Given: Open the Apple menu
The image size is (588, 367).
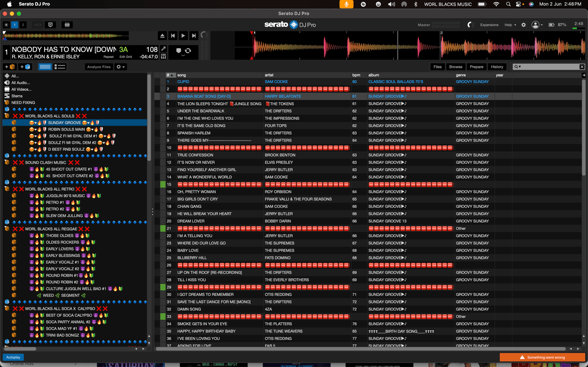Looking at the screenshot, I should 9,4.
